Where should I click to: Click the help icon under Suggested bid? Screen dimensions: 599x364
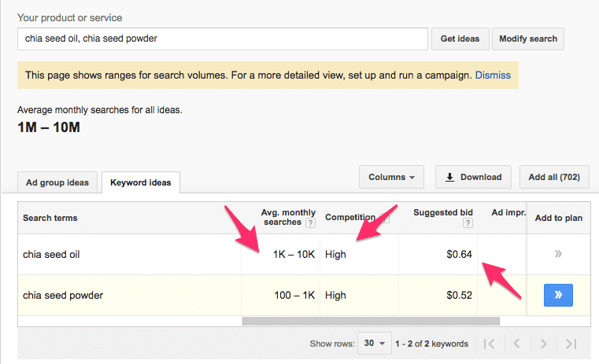(468, 223)
